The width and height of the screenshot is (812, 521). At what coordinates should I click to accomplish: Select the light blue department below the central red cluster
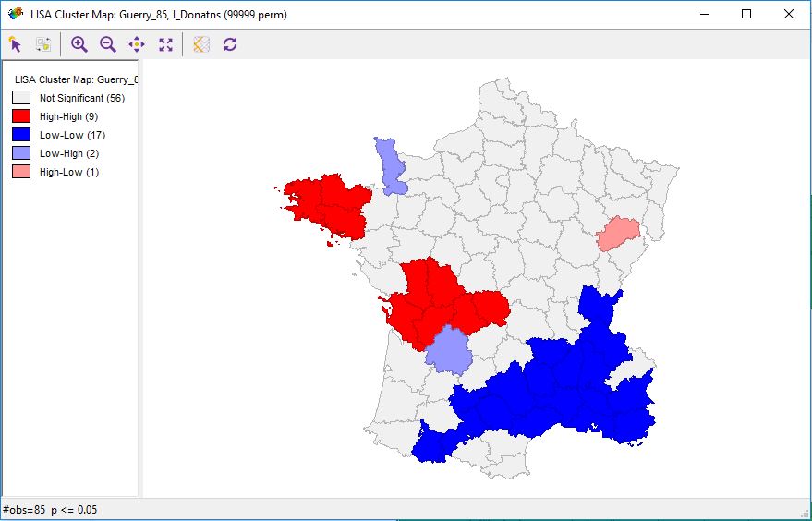448,350
